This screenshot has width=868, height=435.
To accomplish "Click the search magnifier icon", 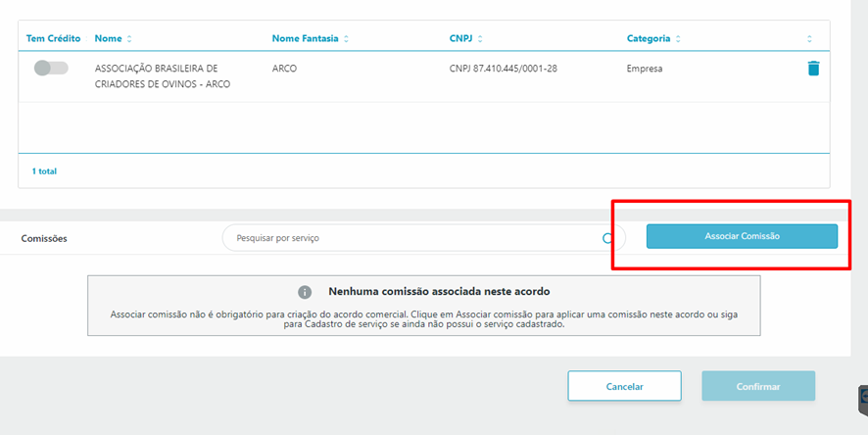I will (x=607, y=238).
